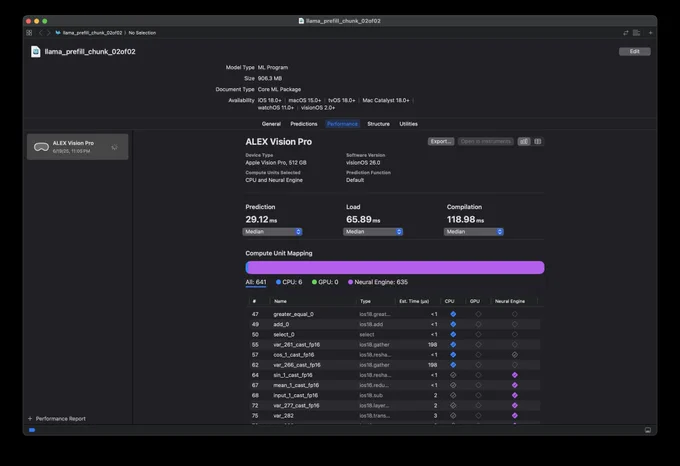Open the Load Median dropdown
Image resolution: width=680 pixels, height=466 pixels.
click(x=373, y=232)
